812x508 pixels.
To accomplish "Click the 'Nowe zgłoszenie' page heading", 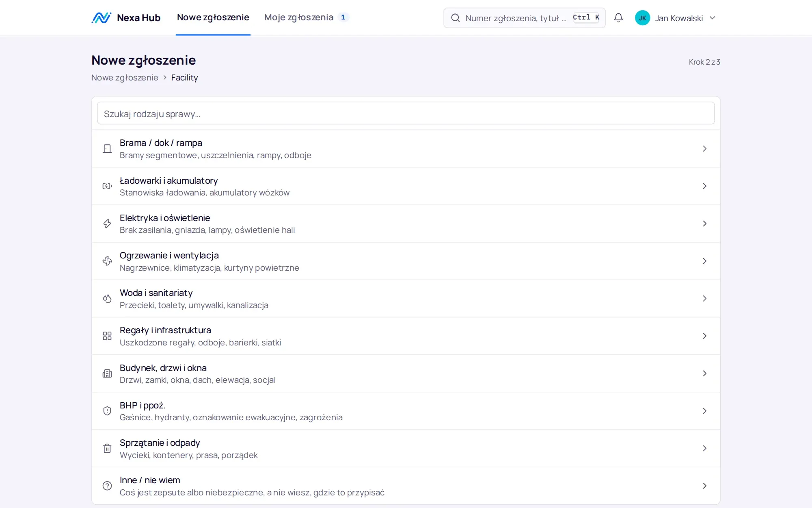I will coord(144,60).
